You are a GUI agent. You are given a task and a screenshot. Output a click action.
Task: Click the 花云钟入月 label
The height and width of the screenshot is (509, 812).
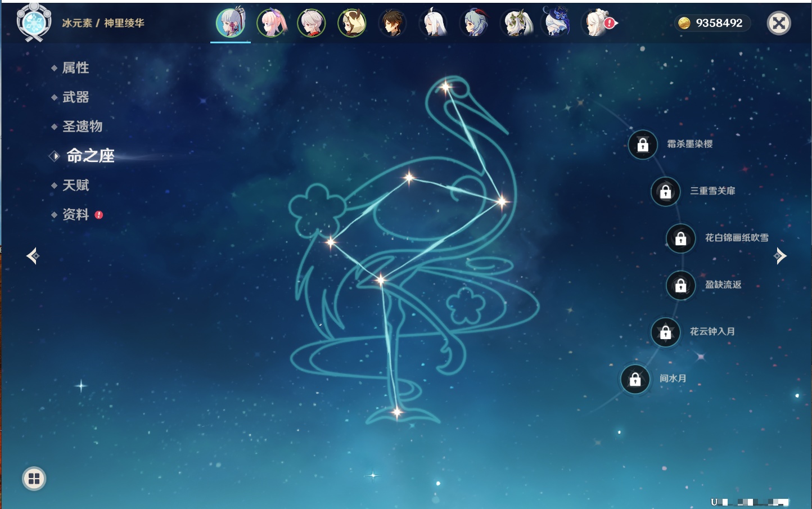pos(712,331)
